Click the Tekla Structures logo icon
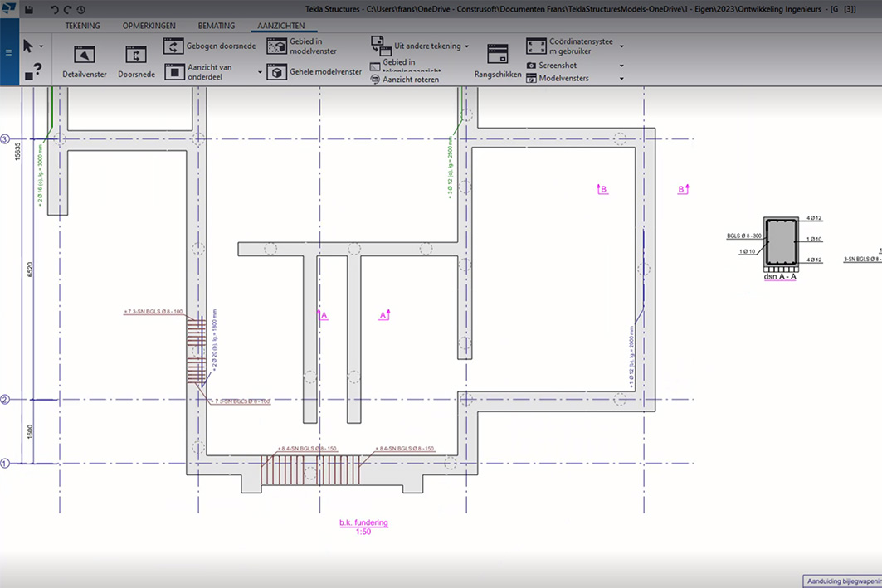 tap(9, 8)
